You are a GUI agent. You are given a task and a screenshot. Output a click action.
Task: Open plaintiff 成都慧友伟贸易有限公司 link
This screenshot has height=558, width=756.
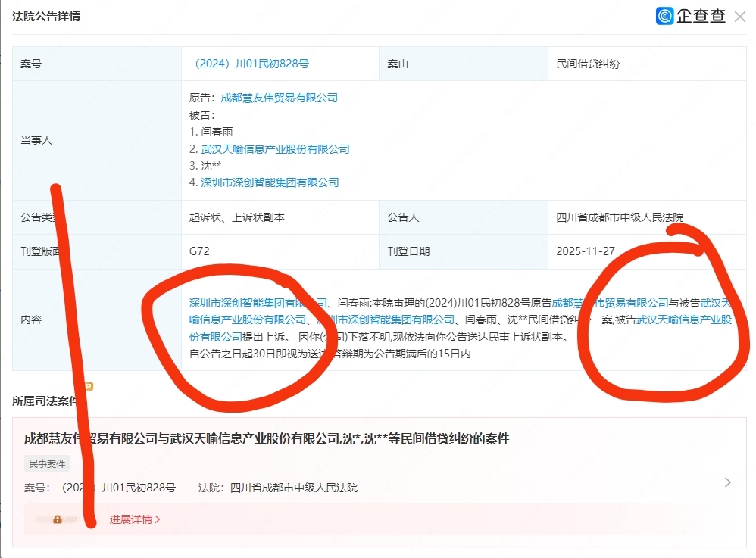click(280, 98)
